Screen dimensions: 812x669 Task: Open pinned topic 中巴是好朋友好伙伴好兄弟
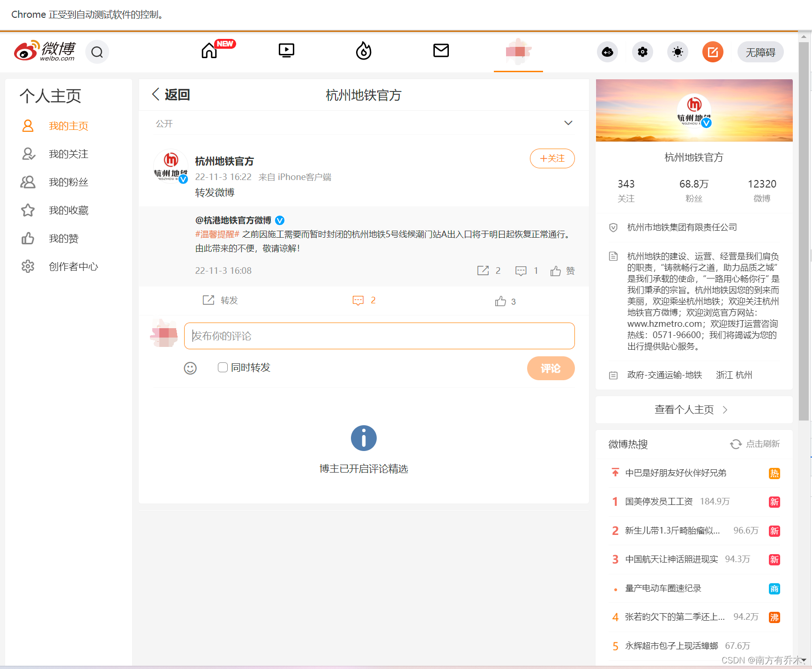[x=676, y=473]
